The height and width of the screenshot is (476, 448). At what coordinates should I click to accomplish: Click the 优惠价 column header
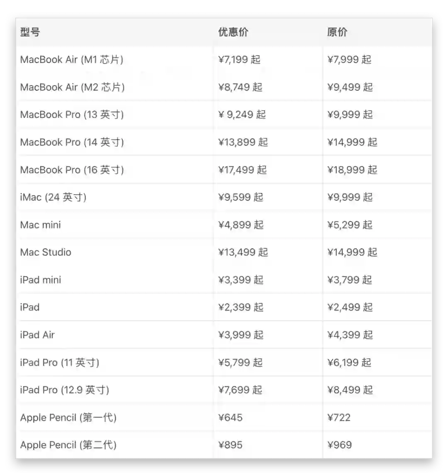click(233, 32)
